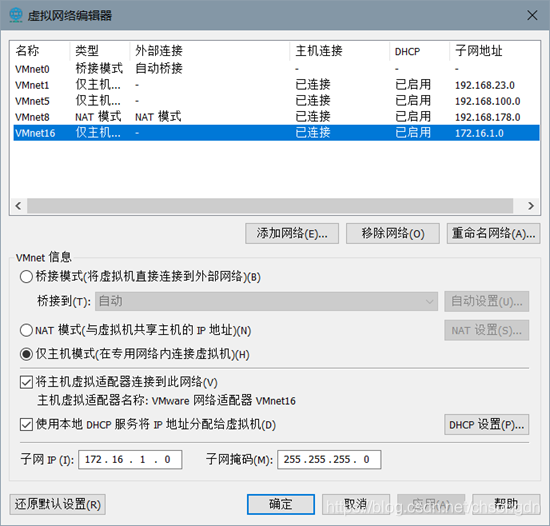Screen dimensions: 550x526
Task: Click the 自动设置(U)... button
Action: click(487, 301)
